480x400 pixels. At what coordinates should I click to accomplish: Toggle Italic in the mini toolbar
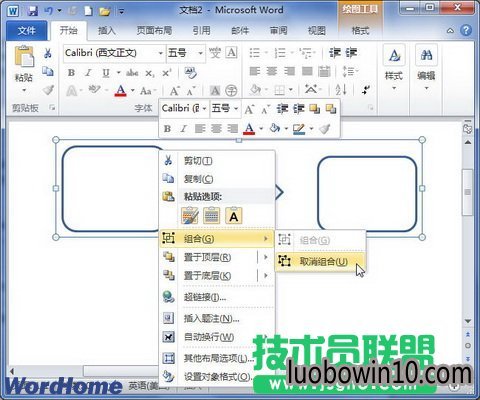coord(183,128)
